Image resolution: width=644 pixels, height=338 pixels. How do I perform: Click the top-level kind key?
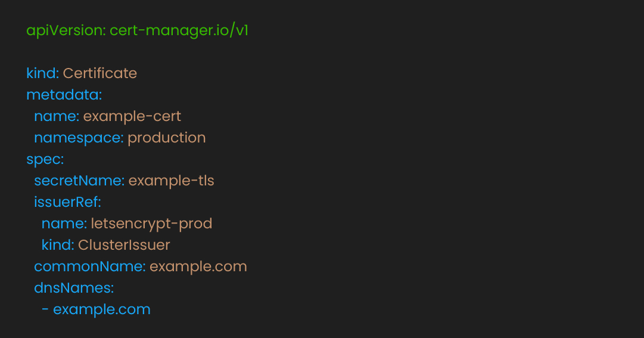point(43,73)
